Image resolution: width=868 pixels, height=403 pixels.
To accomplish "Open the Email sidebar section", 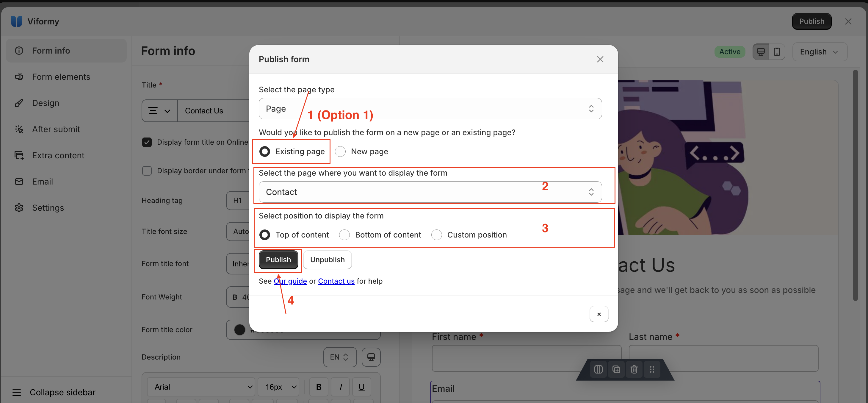I will [66, 182].
